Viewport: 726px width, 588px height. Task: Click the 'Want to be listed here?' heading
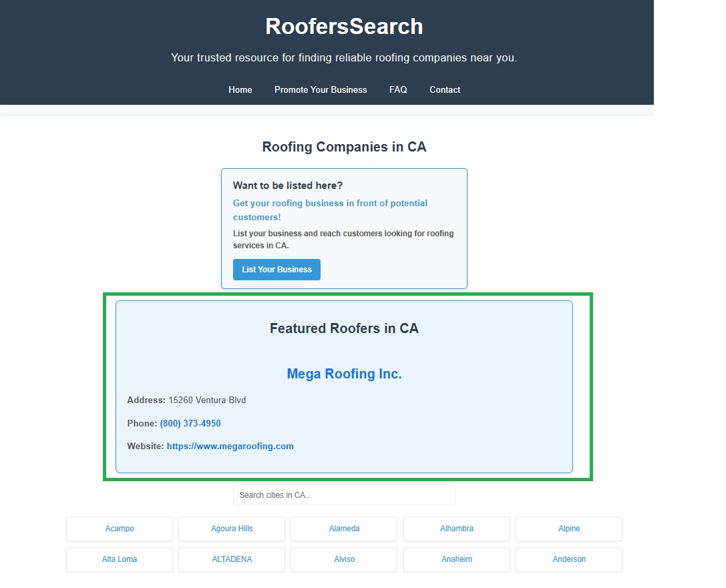(288, 186)
